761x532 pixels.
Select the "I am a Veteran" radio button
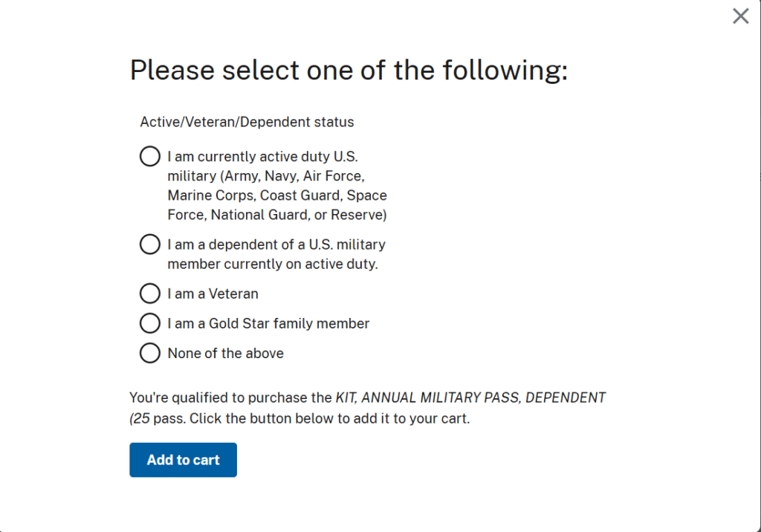tap(150, 293)
